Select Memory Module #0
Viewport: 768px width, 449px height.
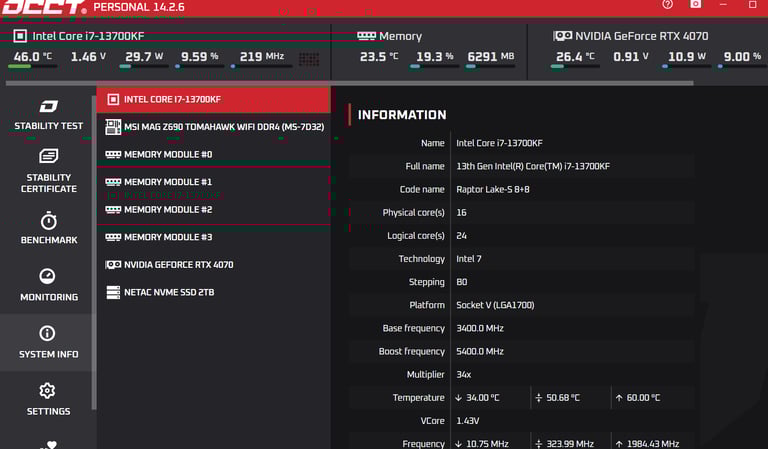[214, 154]
